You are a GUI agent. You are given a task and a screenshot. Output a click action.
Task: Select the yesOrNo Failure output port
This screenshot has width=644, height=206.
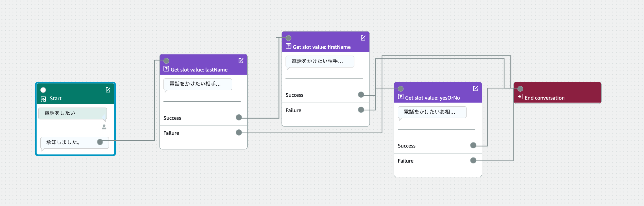point(473,161)
